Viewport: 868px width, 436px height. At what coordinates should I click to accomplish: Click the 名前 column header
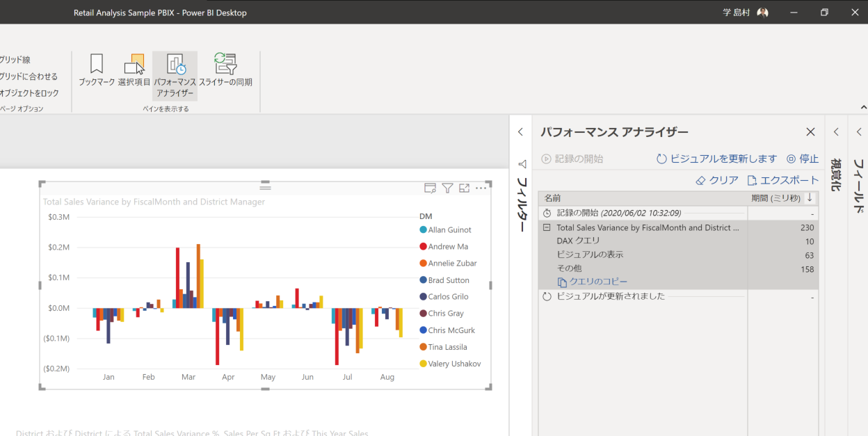(643, 198)
